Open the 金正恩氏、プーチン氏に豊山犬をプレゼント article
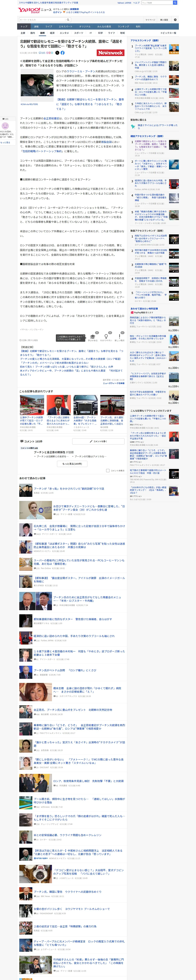The height and width of the screenshot is (980, 196). [x=73, y=710]
